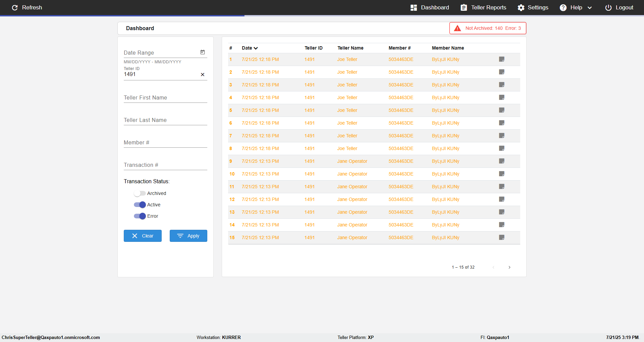Image resolution: width=644 pixels, height=342 pixels.
Task: Focus the Member # filter field
Action: (x=165, y=142)
